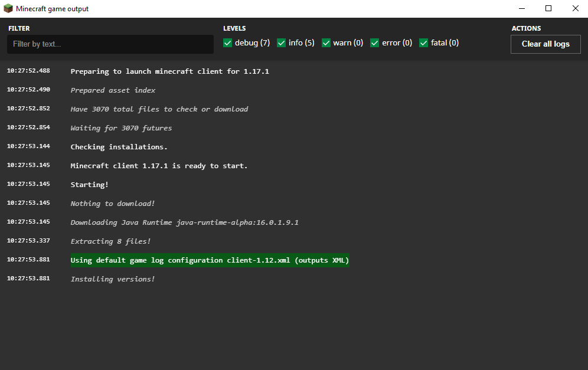
Task: Select 'Have 3070 total files' log entry
Action: pos(159,109)
